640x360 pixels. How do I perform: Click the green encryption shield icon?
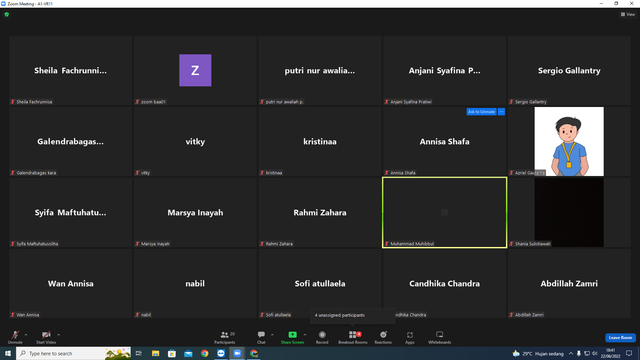coord(7,14)
